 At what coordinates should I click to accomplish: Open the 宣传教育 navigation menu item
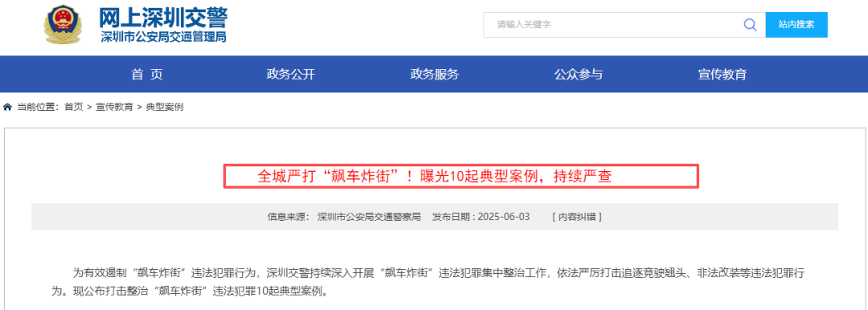[723, 74]
